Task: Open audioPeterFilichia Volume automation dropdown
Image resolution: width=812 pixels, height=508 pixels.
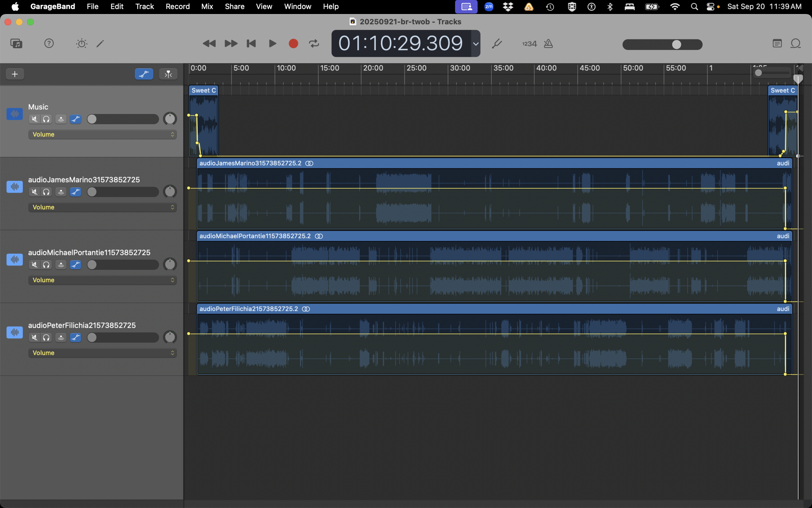Action: pyautogui.click(x=102, y=353)
